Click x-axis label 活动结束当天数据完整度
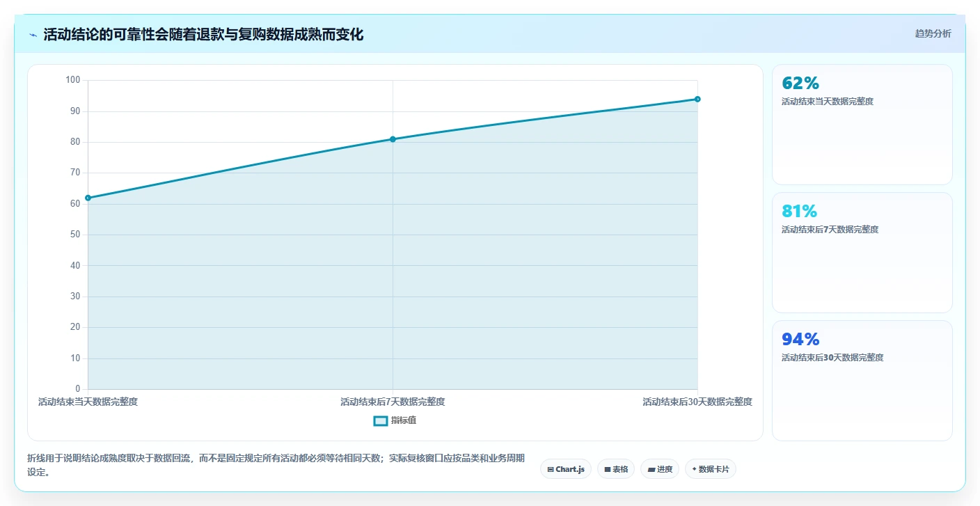Viewport: 980px width, 506px height. 88,402
